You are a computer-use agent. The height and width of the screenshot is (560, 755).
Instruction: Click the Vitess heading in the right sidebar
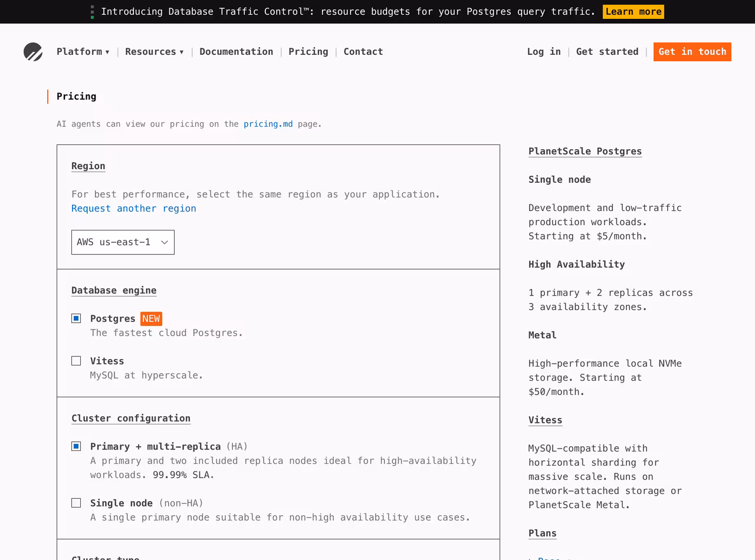click(x=546, y=420)
